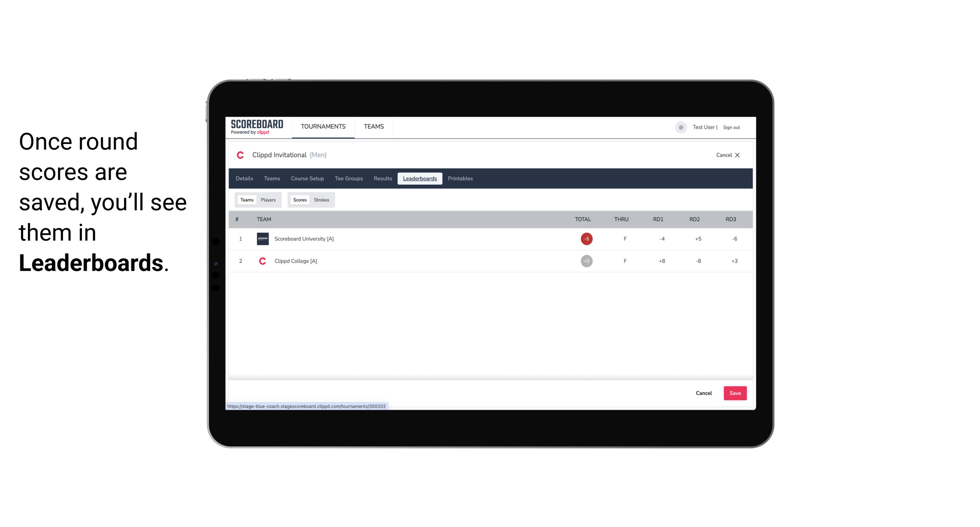Click the Clippd Invitational tournament icon

click(x=240, y=155)
